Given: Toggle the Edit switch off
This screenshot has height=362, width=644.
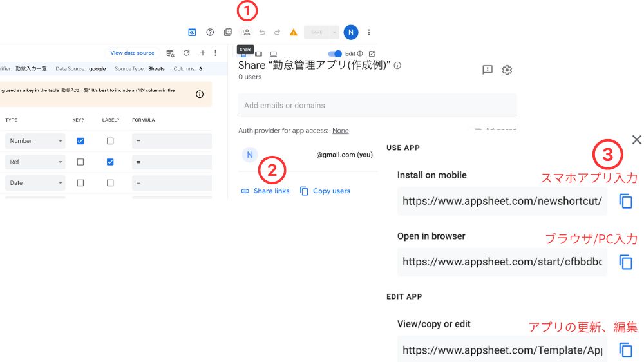Looking at the screenshot, I should click(x=335, y=53).
